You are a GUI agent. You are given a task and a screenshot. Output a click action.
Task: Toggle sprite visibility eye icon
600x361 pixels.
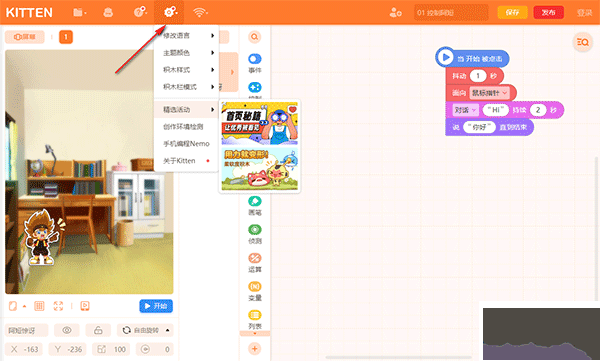67,330
